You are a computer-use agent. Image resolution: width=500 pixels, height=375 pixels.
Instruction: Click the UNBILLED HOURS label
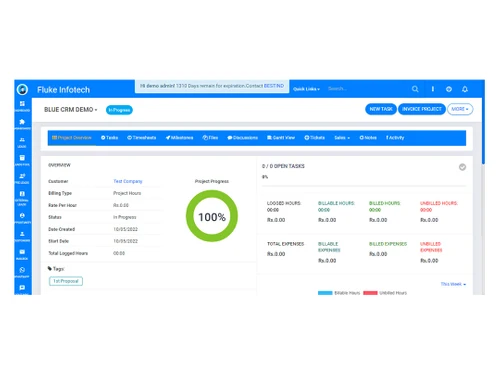click(439, 203)
